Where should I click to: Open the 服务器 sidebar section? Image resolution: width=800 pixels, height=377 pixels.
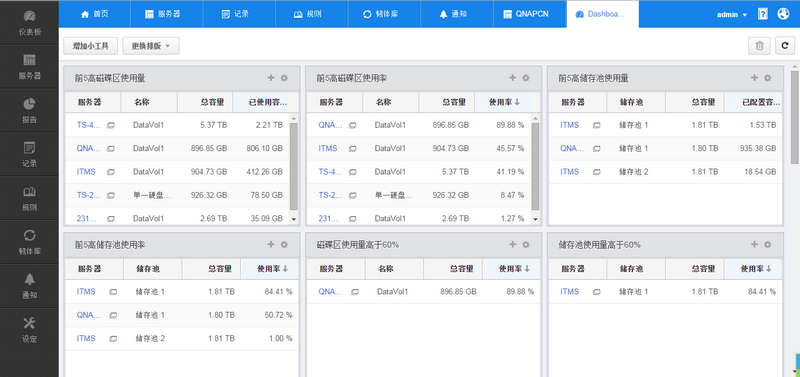click(x=29, y=67)
